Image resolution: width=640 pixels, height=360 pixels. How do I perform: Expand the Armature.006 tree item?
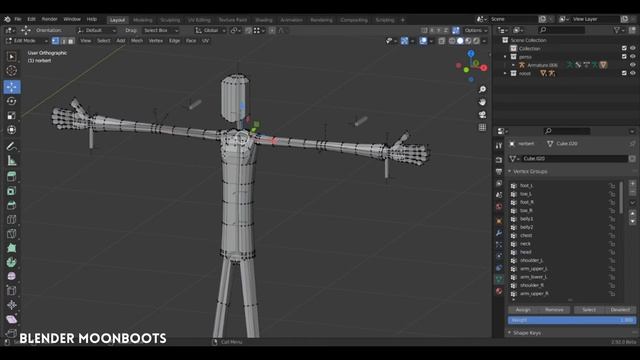pyautogui.click(x=513, y=65)
